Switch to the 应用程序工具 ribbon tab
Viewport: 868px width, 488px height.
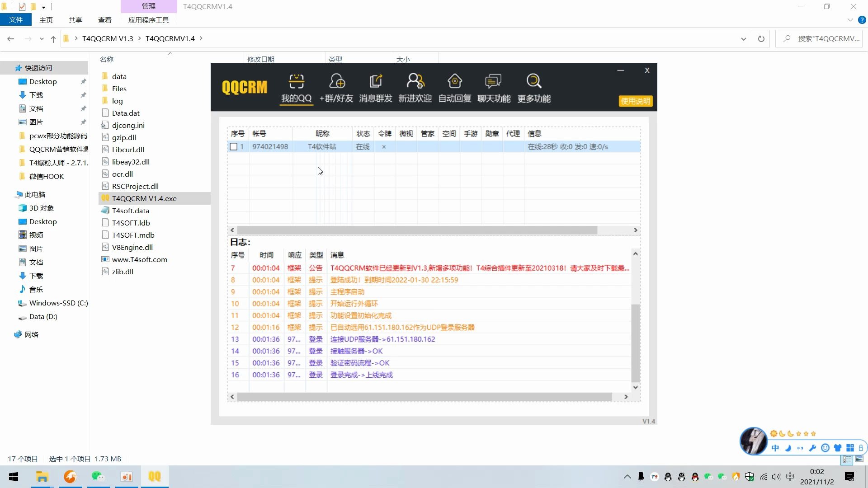(x=149, y=20)
